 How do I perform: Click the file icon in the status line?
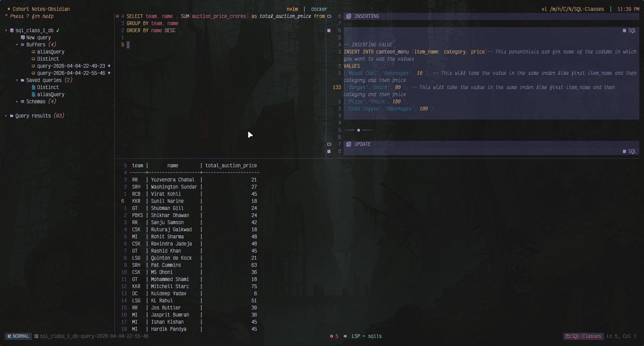click(x=36, y=336)
